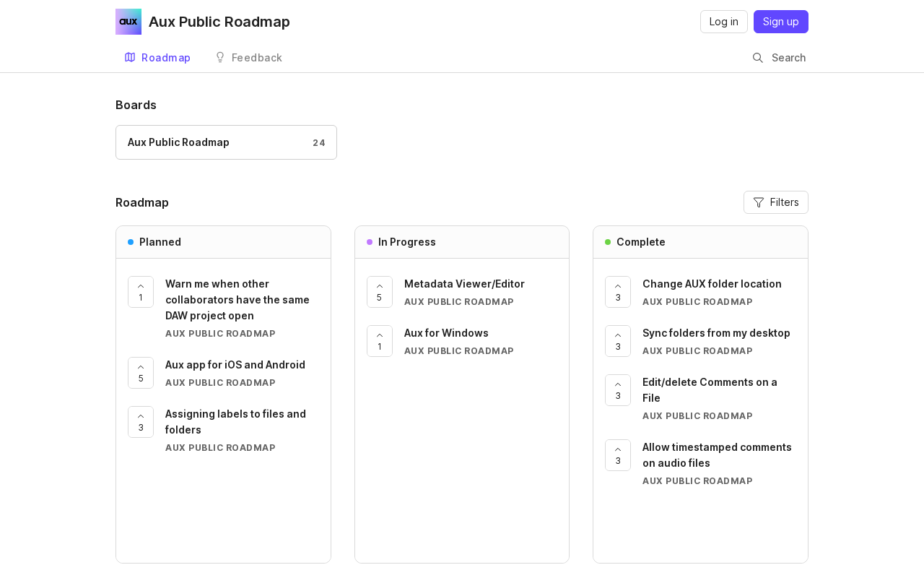Click the Aux logo icon
Screen dimensions: 924x578
click(x=128, y=22)
